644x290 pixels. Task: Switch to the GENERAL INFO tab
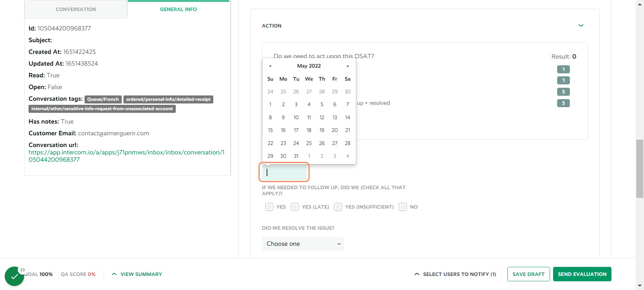pos(178,9)
